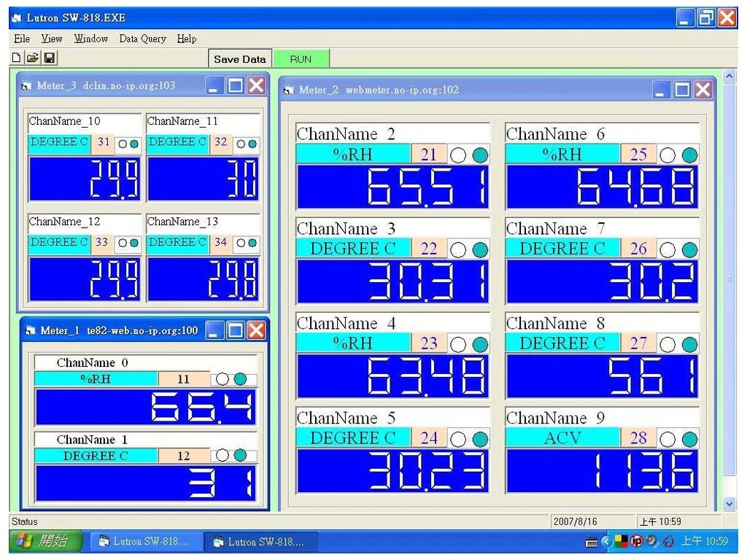Image resolution: width=747 pixels, height=560 pixels.
Task: Click channel number 21 box
Action: (428, 155)
